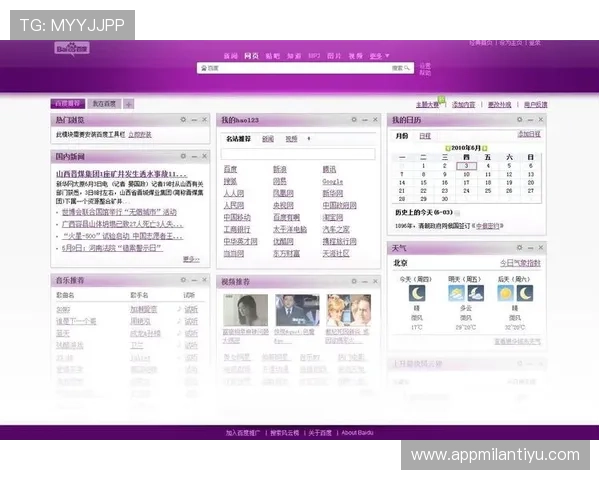Image resolution: width=600 pixels, height=480 pixels.
Task: Go to previous month in calendar
Action: pyautogui.click(x=447, y=148)
